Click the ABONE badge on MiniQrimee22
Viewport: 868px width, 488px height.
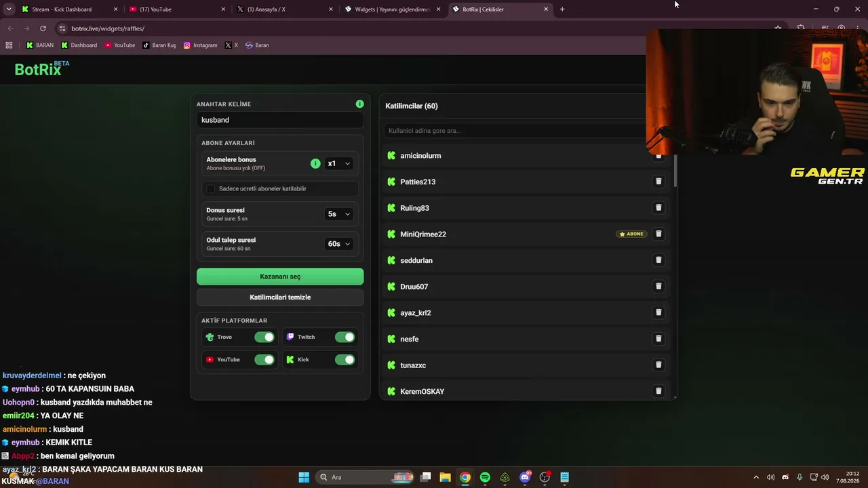coord(631,234)
